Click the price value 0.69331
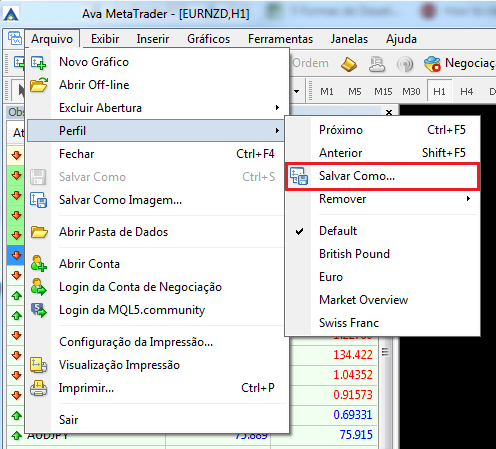Viewport: 496px width, 449px height. [353, 415]
